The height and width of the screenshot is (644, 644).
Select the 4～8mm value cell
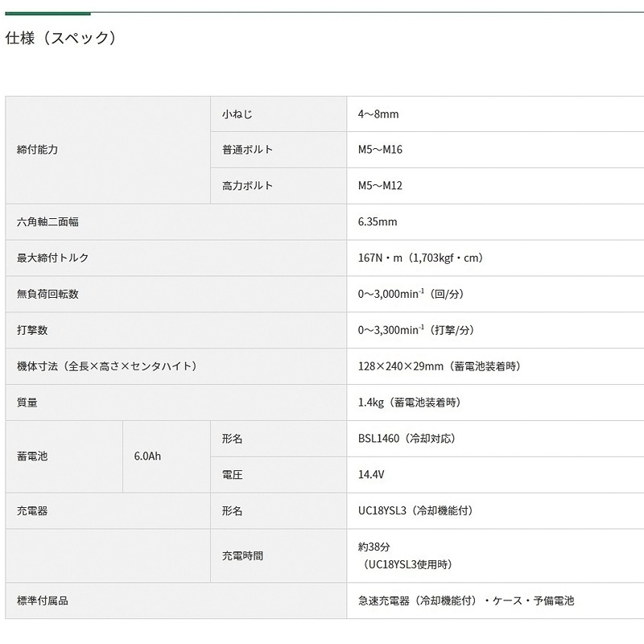(x=495, y=114)
